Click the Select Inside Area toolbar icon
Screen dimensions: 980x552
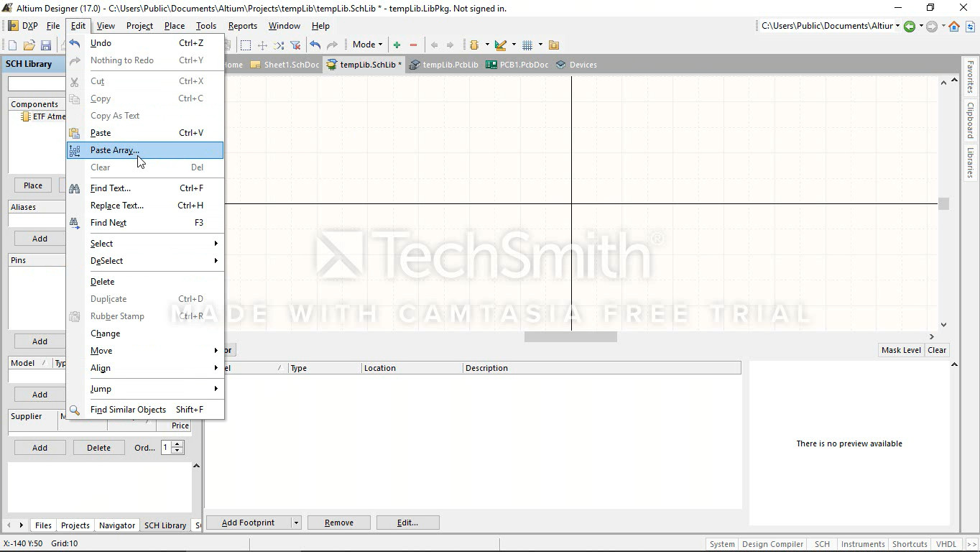pyautogui.click(x=246, y=45)
